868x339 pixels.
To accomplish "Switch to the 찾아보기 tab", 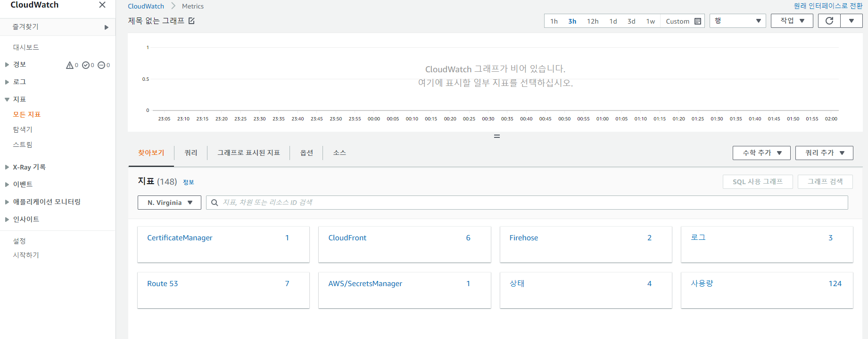I will coord(151,153).
